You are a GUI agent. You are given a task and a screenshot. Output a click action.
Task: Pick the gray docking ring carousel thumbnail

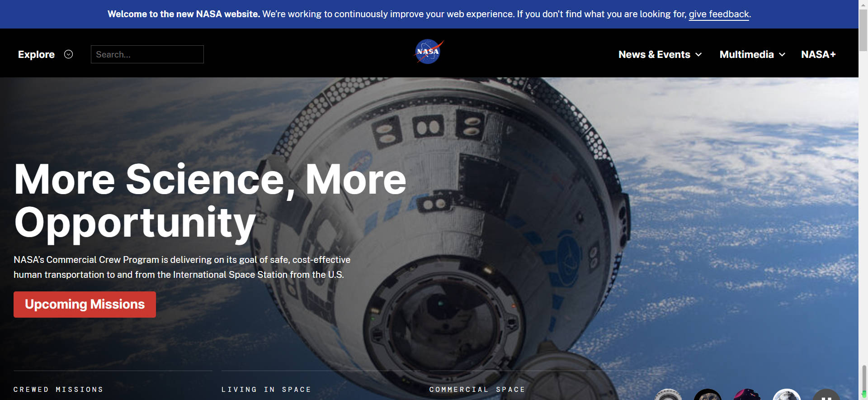tap(668, 395)
